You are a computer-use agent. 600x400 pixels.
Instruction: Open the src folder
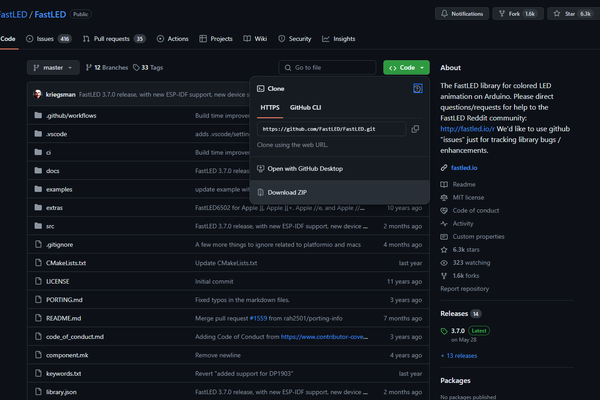click(50, 226)
